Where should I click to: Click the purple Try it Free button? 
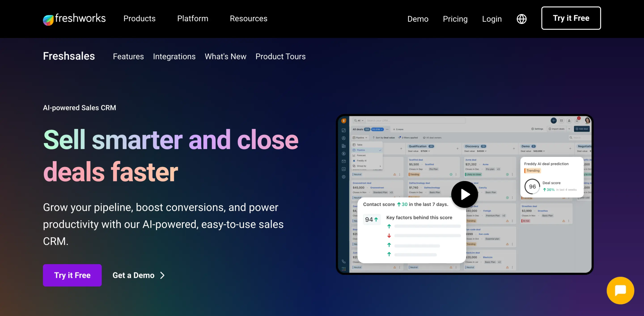(72, 275)
